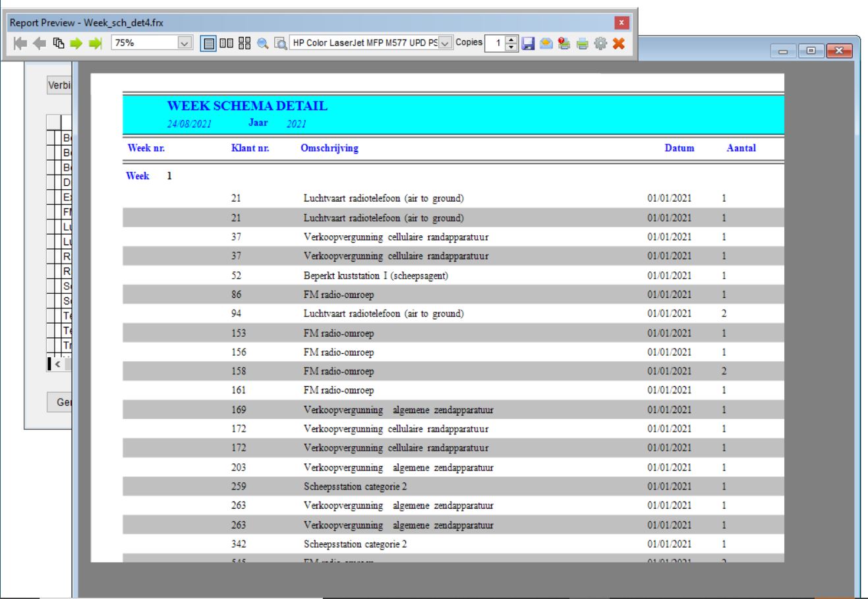This screenshot has height=599, width=868.
Task: Save the report with the floppy disk icon
Action: pos(528,43)
